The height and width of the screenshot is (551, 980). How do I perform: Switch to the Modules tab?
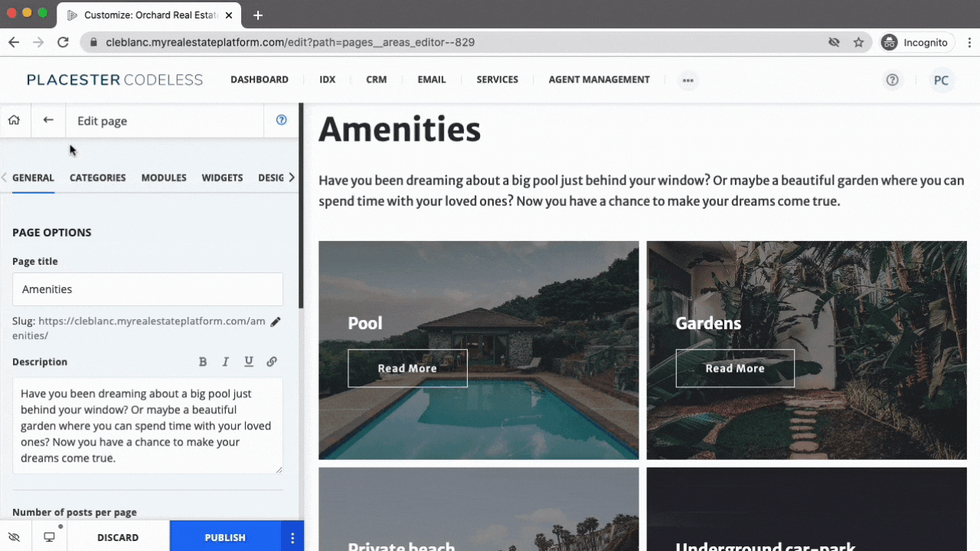(164, 178)
